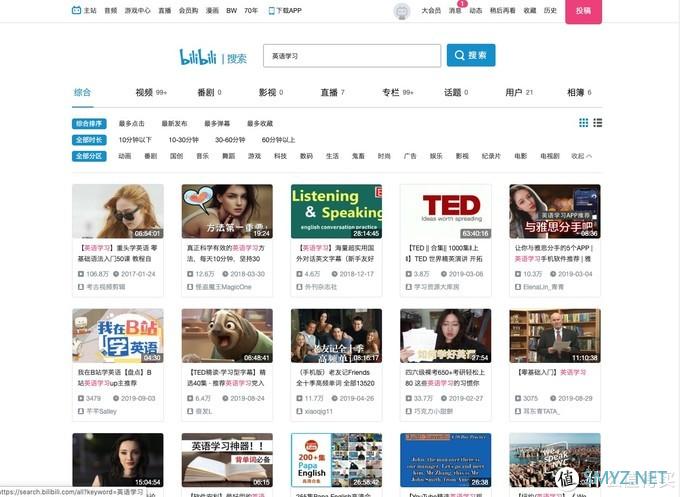Open the 我在B站学英语 video thumbnail
This screenshot has width=680, height=497.
[118, 336]
